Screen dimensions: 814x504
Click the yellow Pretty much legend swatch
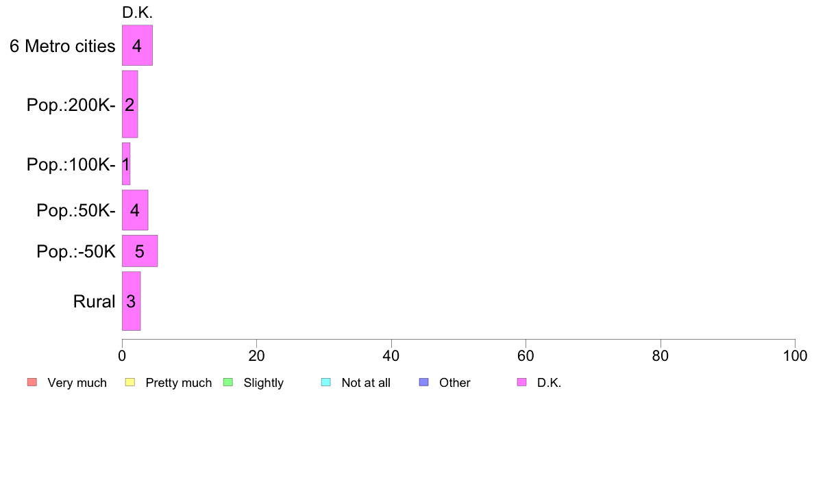(129, 382)
